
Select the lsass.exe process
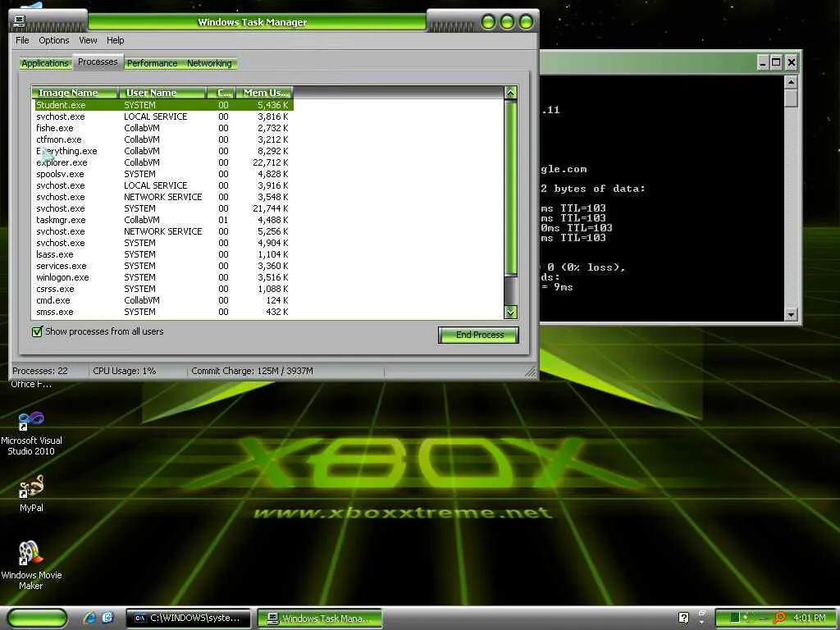[x=163, y=254]
